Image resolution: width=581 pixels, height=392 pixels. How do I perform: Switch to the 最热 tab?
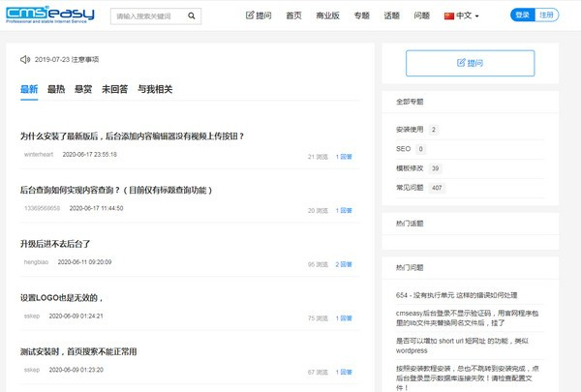pos(56,89)
